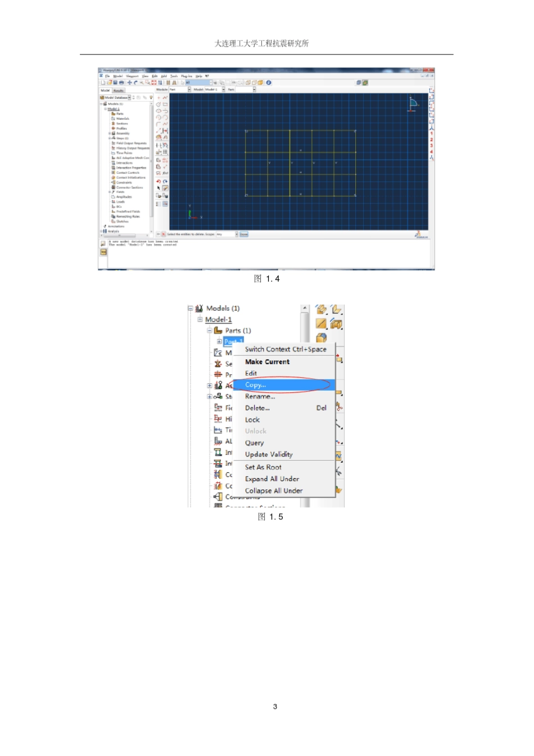This screenshot has height=756, width=534.
Task: Click the Print toolbar icon
Action: click(121, 83)
